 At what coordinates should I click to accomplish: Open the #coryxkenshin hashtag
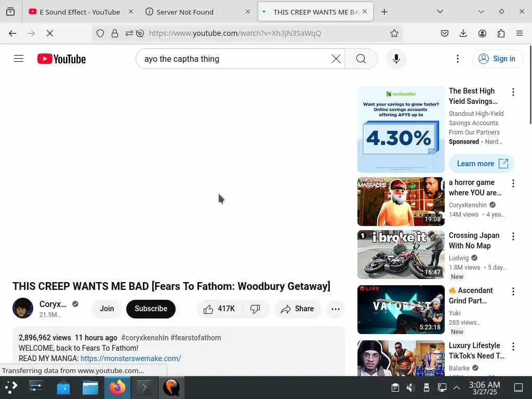point(145,338)
